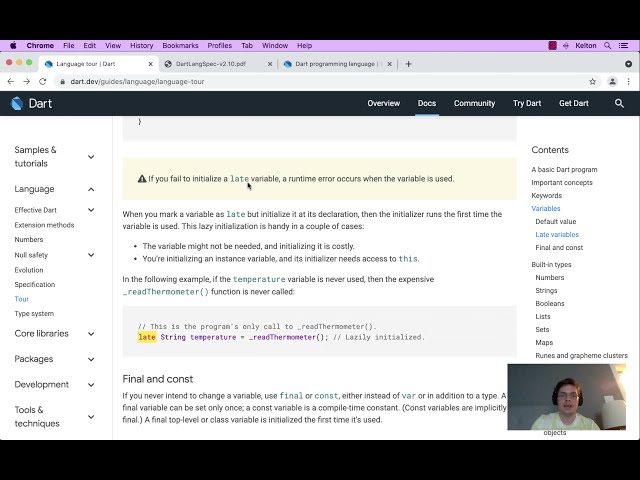Switch to the DartLangSpec-v2.10.pdf tab
The height and width of the screenshot is (480, 640).
216,64
